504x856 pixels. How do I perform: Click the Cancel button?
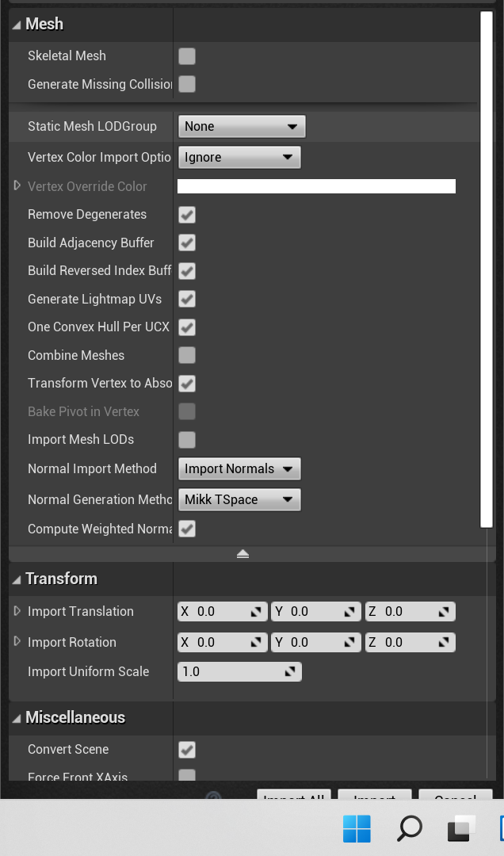[456, 796]
